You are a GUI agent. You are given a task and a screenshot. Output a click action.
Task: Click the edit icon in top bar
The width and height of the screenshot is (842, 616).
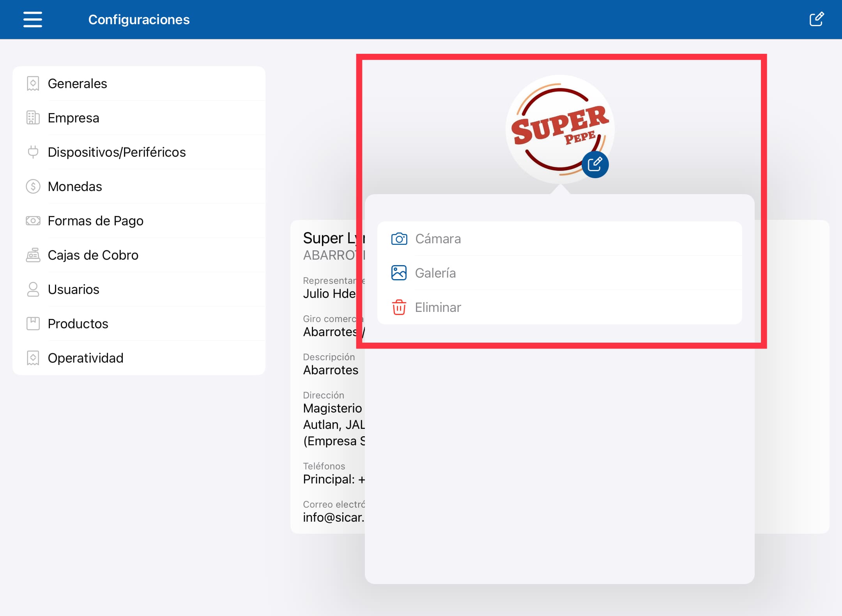click(816, 19)
